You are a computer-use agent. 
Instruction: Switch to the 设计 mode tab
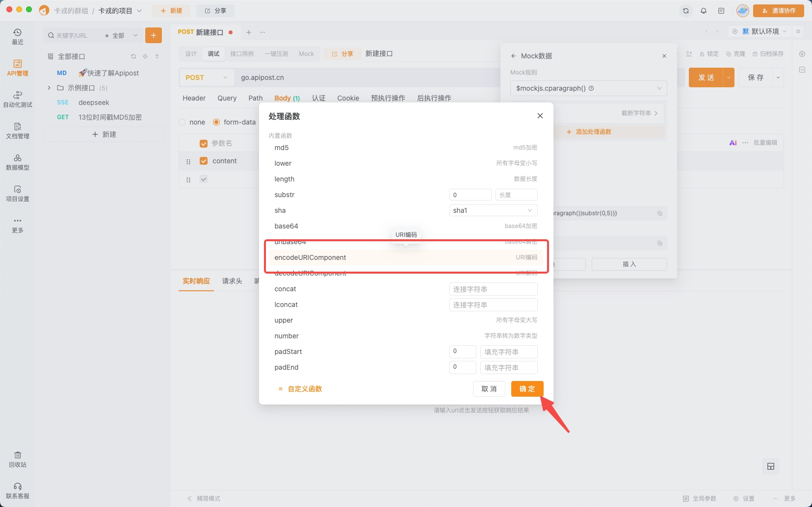click(x=191, y=54)
